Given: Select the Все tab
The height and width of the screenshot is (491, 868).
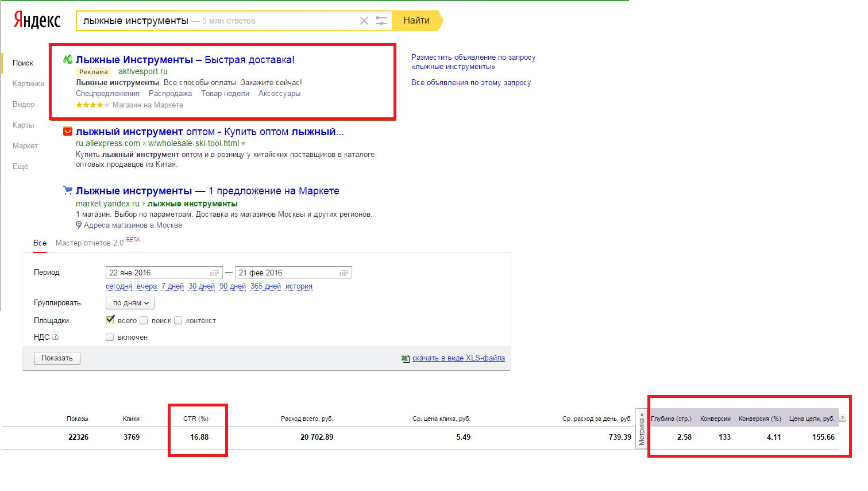Looking at the screenshot, I should (40, 243).
